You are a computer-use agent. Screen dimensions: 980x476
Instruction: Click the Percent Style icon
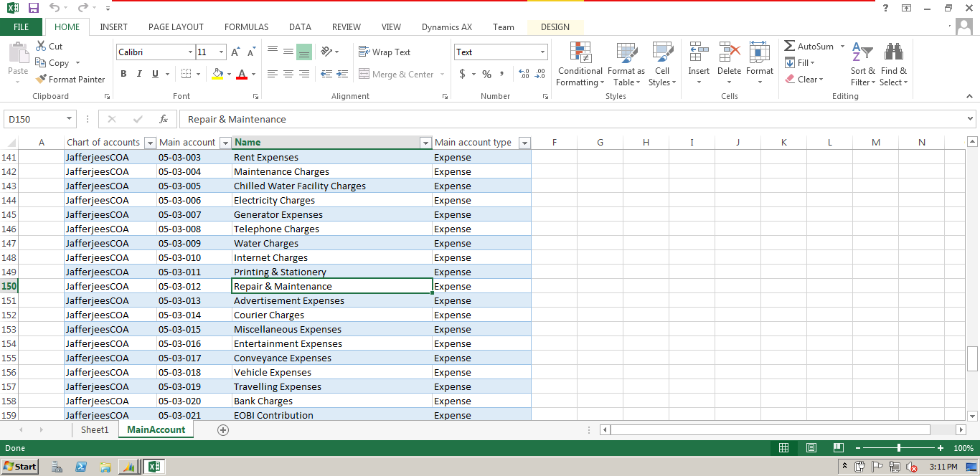[486, 73]
